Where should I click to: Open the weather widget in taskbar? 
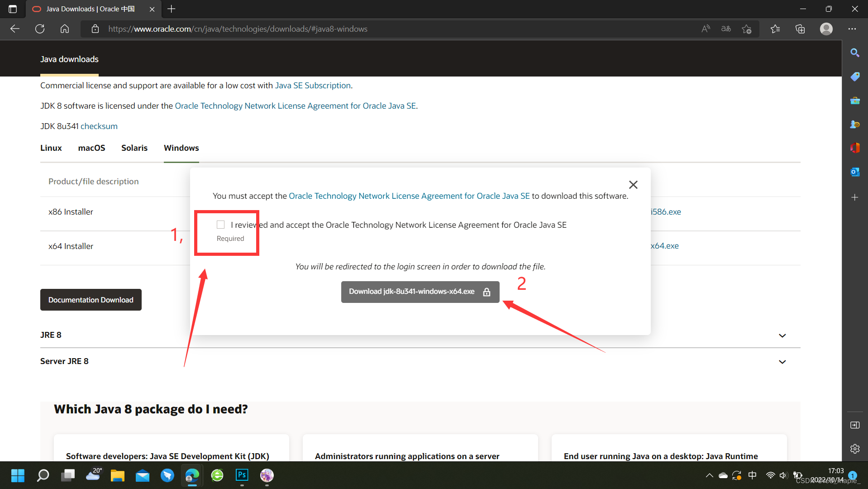93,475
